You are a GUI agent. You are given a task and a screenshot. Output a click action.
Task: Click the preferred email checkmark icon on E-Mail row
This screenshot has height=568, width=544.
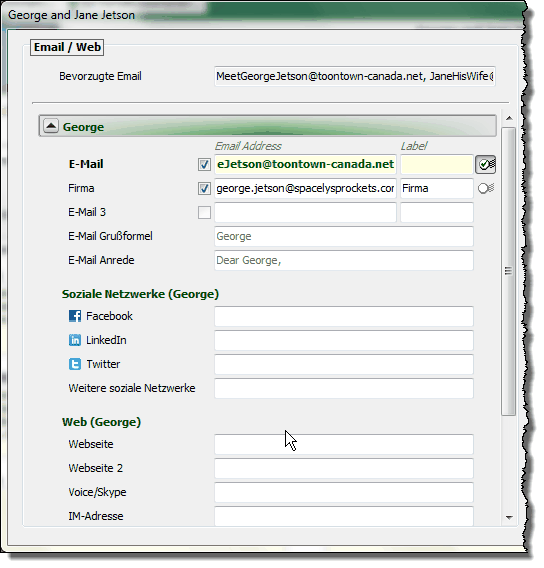pyautogui.click(x=485, y=164)
